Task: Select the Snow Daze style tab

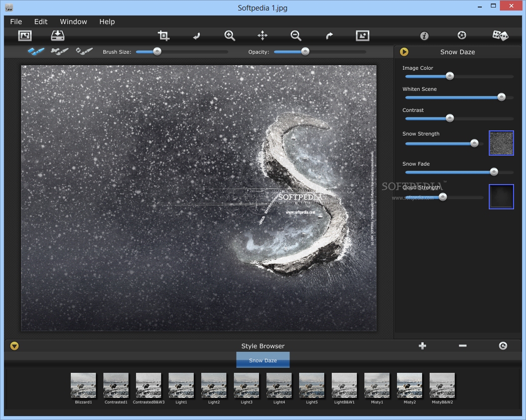Action: [x=263, y=360]
